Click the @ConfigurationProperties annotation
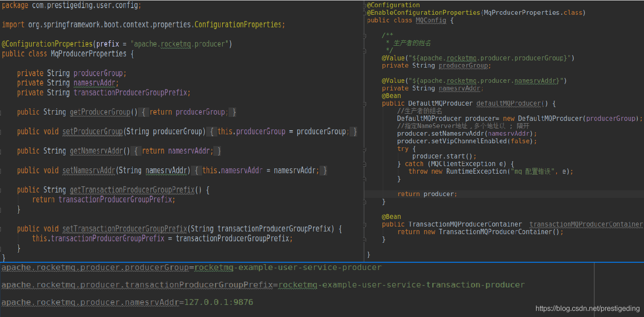The height and width of the screenshot is (317, 644). [47, 44]
